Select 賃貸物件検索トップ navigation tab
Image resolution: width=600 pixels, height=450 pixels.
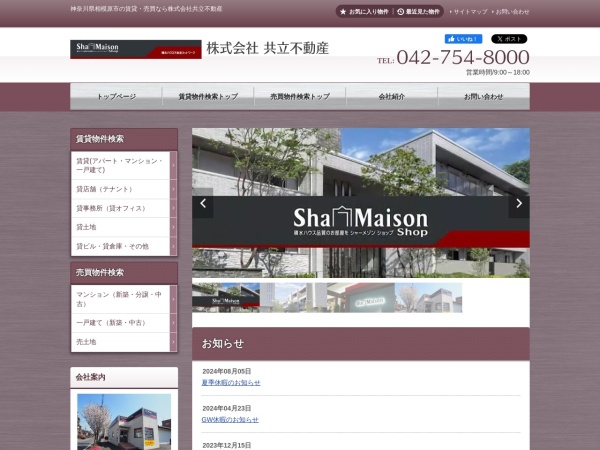[x=208, y=96]
